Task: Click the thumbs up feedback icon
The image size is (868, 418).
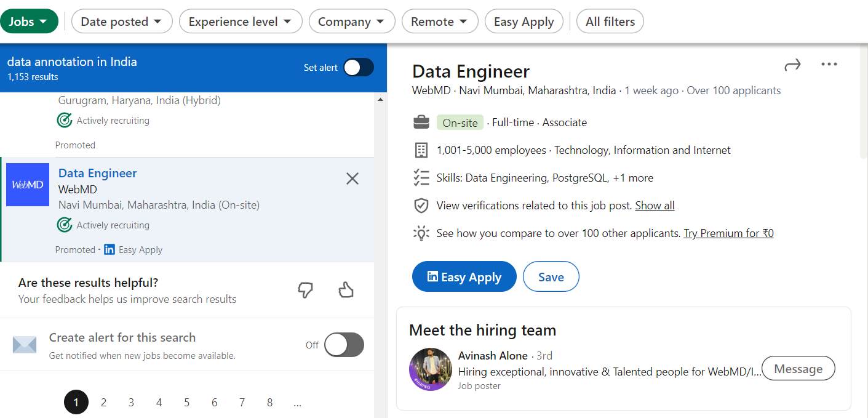Action: [346, 290]
